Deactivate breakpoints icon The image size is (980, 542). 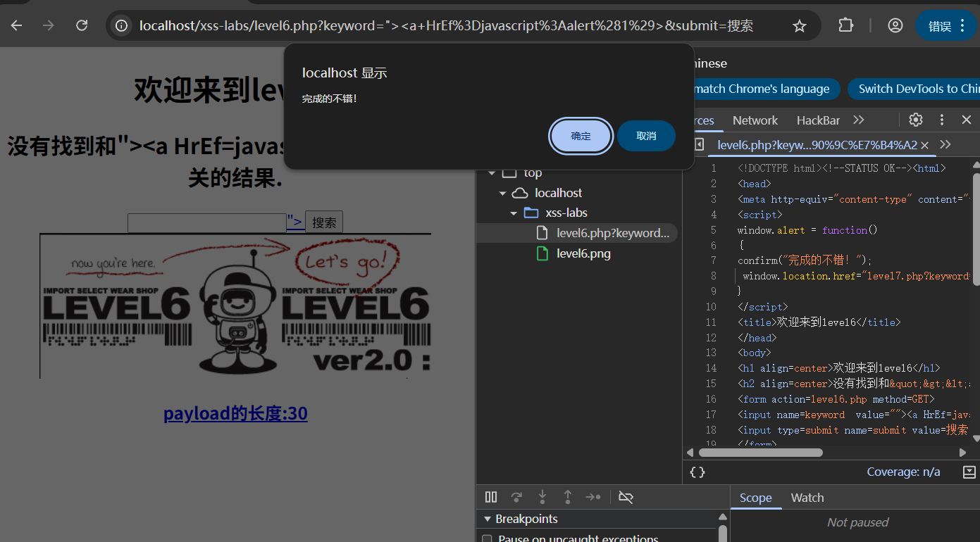(x=626, y=497)
